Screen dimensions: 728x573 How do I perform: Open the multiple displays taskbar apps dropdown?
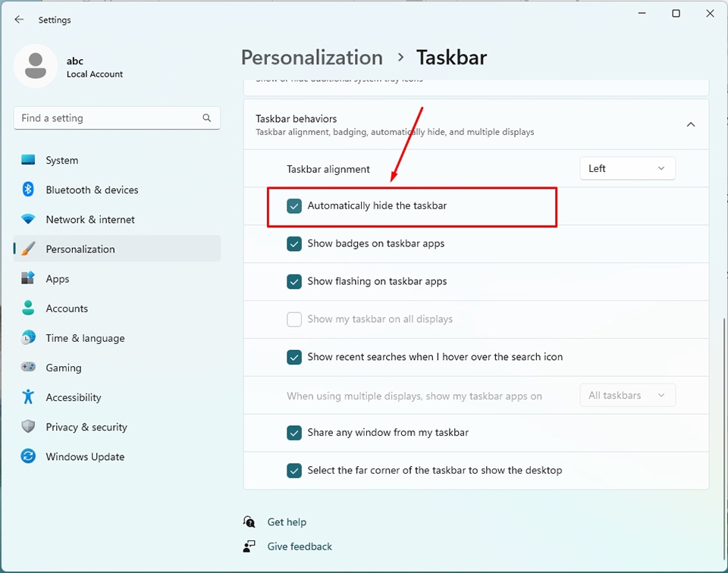(x=627, y=395)
